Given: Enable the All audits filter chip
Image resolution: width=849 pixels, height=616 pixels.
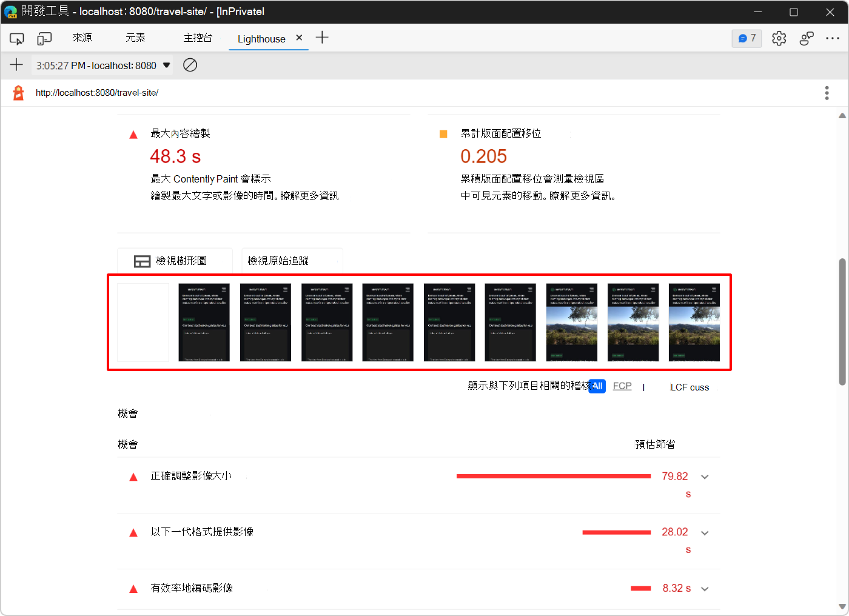Looking at the screenshot, I should [x=597, y=386].
